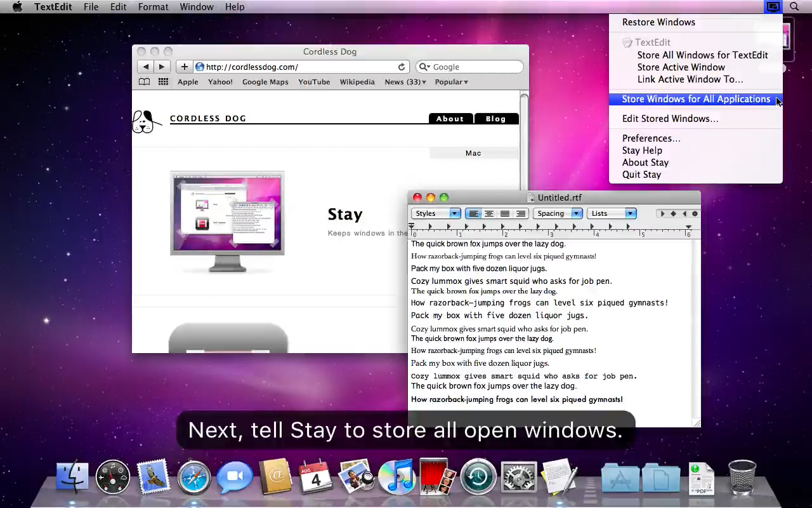
Task: Click the right indent marker on the ruler
Action: (688, 227)
